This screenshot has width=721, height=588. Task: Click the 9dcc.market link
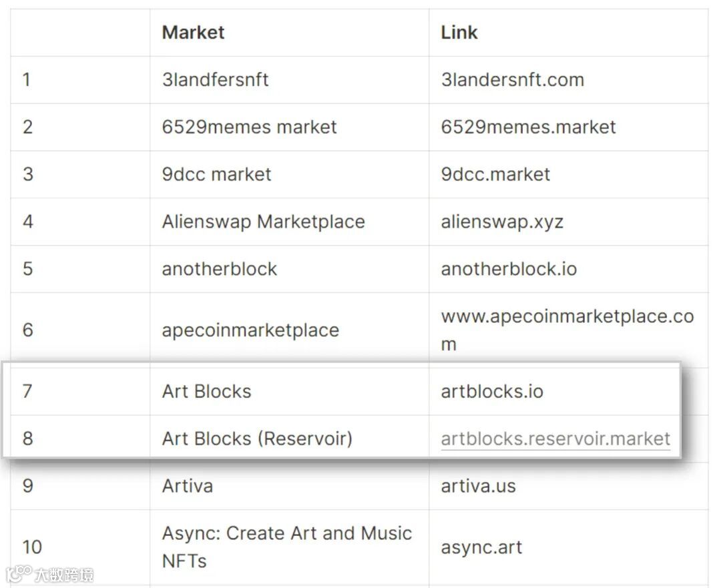495,175
